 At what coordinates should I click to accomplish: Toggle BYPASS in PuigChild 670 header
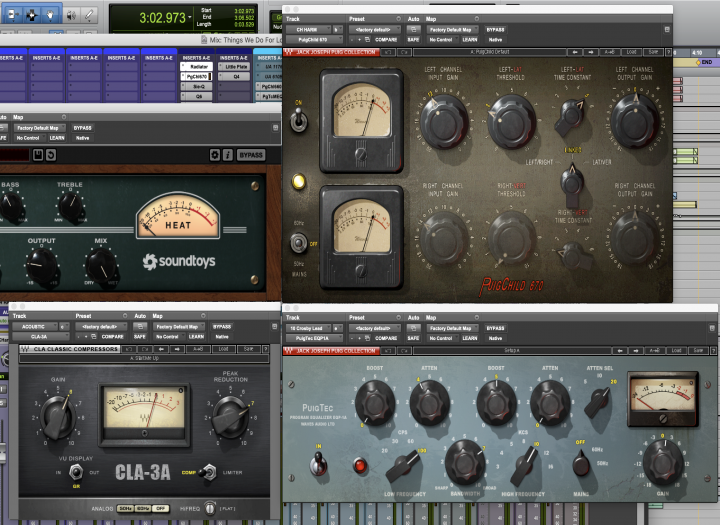[x=495, y=29]
